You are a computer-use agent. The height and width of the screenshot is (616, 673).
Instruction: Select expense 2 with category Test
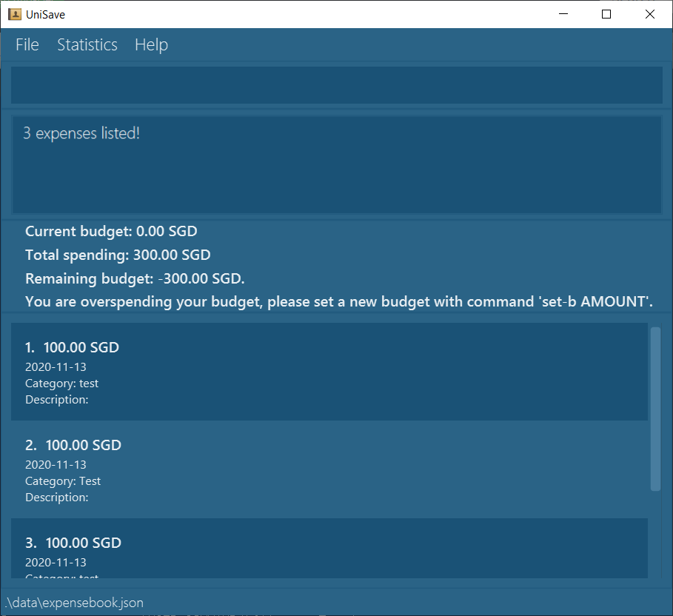pyautogui.click(x=329, y=469)
